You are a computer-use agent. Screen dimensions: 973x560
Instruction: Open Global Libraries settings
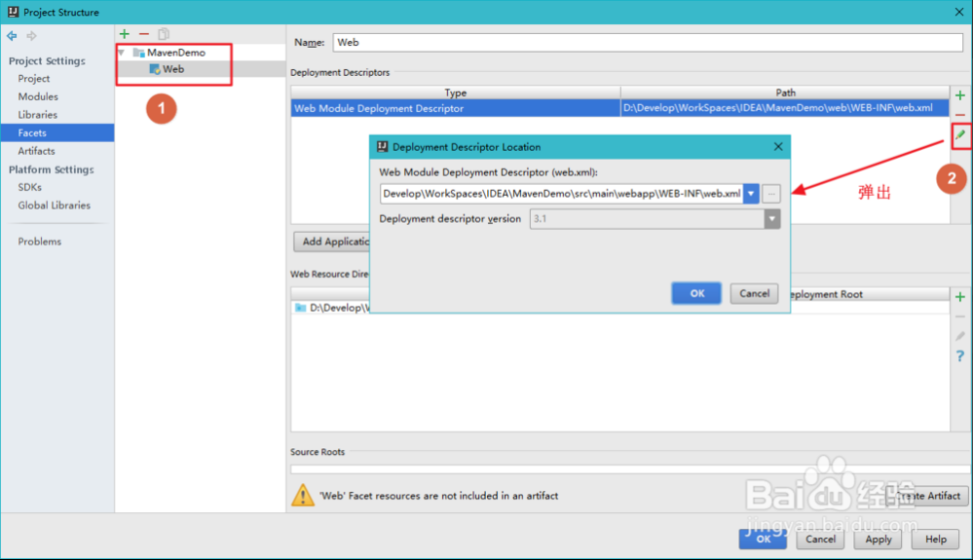click(54, 205)
